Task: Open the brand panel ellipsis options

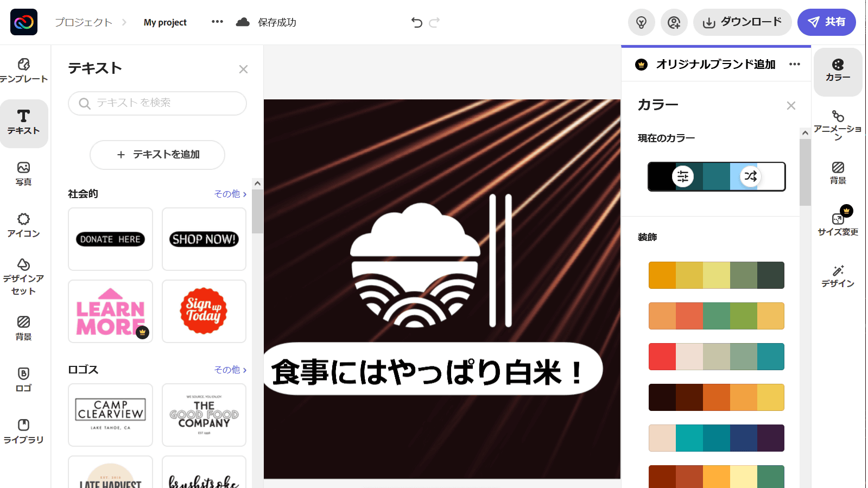Action: pyautogui.click(x=795, y=64)
